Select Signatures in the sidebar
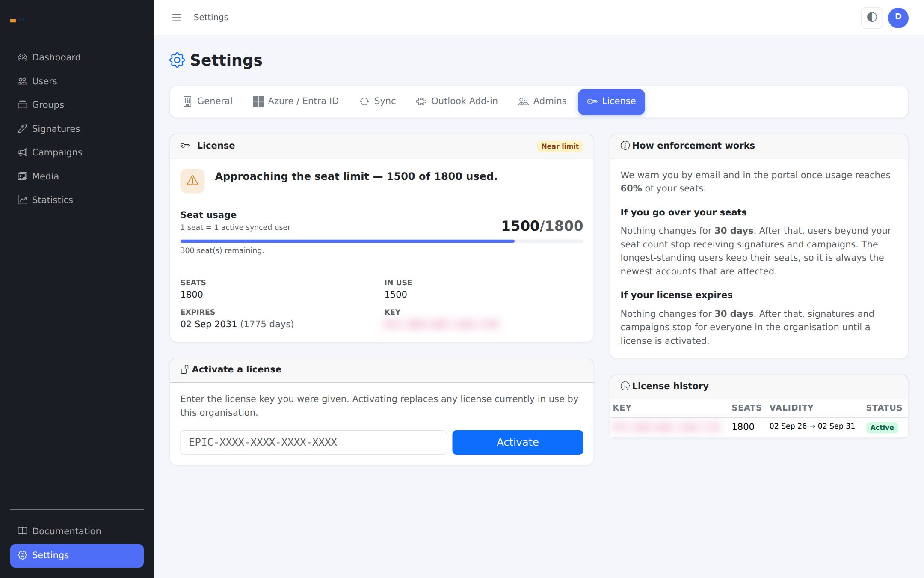Image resolution: width=924 pixels, height=578 pixels. click(x=77, y=129)
